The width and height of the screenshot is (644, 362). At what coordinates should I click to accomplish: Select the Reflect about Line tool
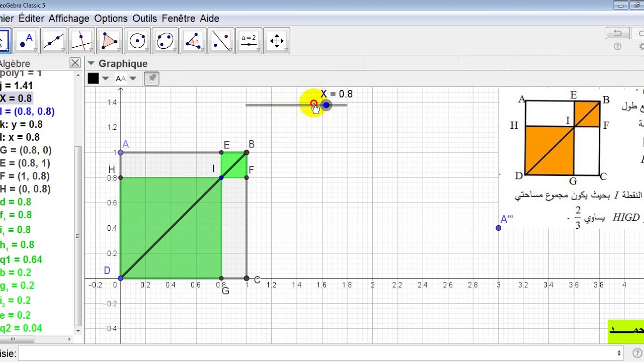(221, 41)
